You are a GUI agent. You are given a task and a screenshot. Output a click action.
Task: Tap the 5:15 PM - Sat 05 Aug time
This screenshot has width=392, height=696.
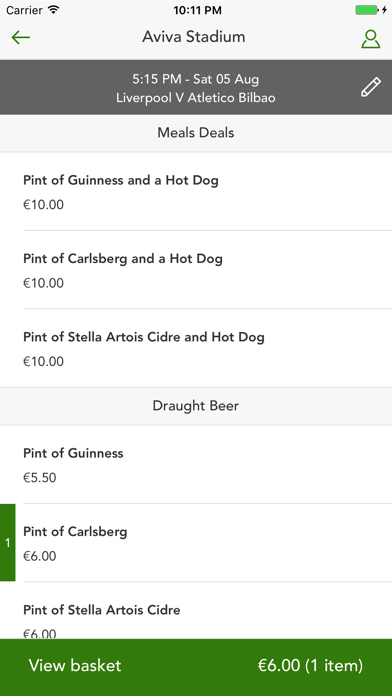tap(196, 79)
